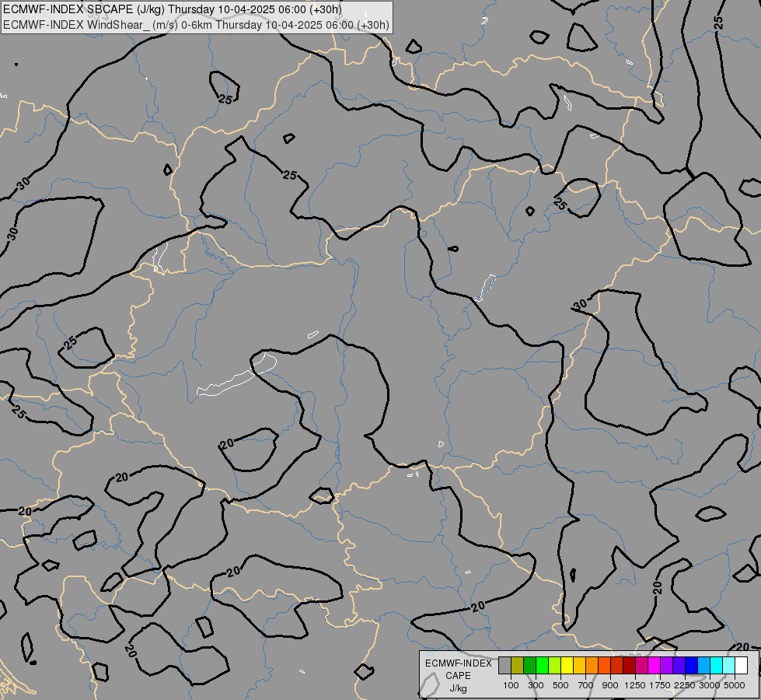Select the '700' legend value label
Screen dimensions: 761x700
point(586,685)
